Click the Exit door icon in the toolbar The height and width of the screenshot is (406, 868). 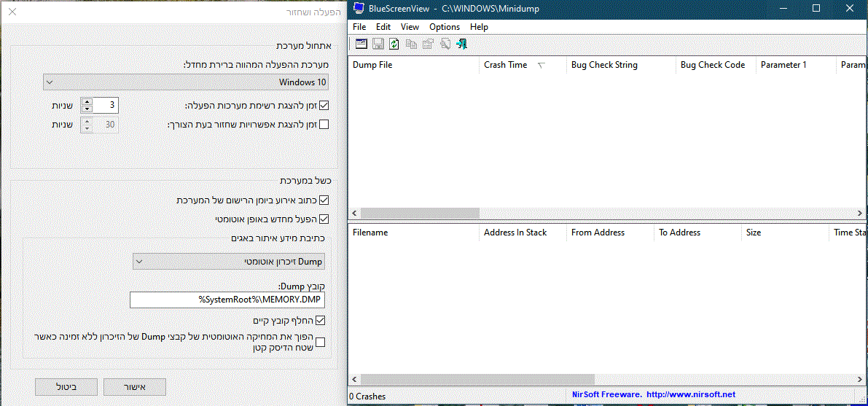(x=461, y=44)
